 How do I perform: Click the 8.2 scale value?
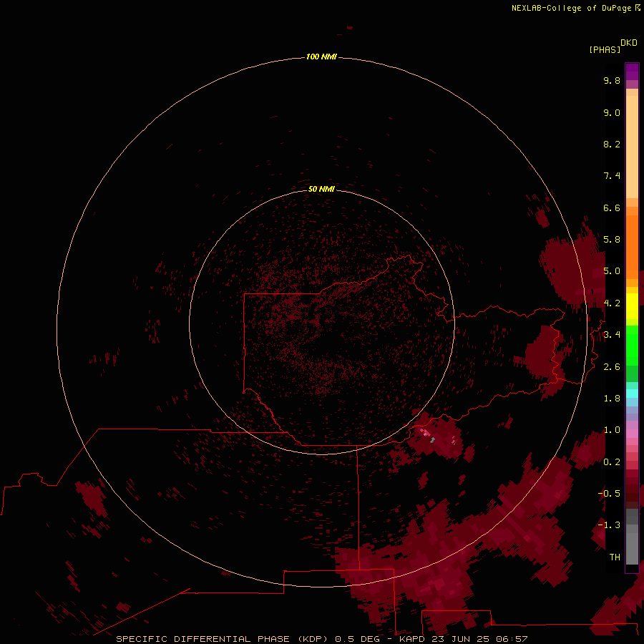(612, 145)
